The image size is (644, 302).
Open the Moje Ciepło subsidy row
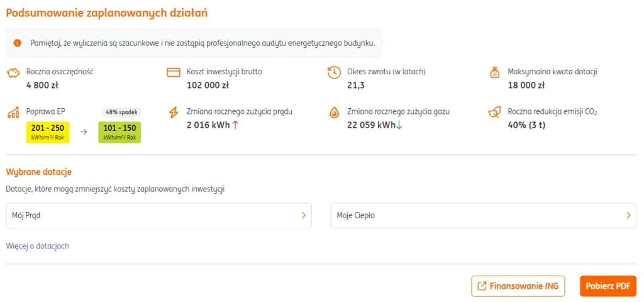(x=482, y=215)
